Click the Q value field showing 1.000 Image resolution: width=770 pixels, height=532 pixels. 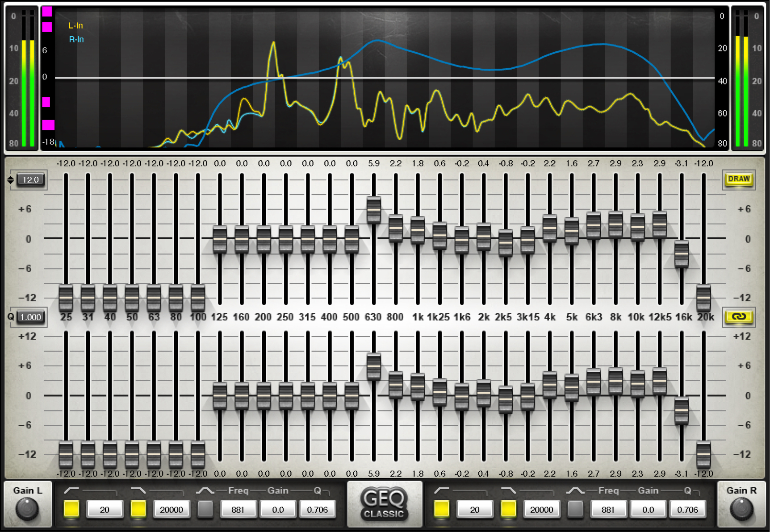pyautogui.click(x=31, y=317)
